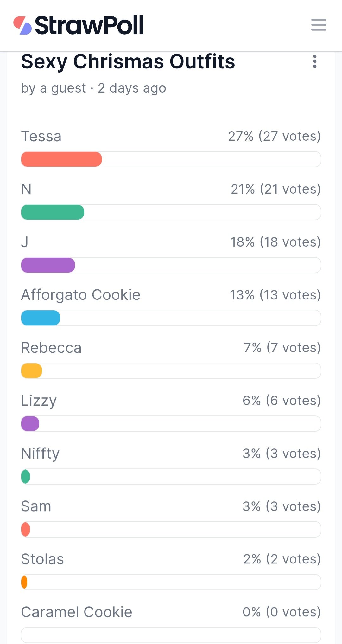The height and width of the screenshot is (644, 342).
Task: Open the hamburger menu
Action: [318, 25]
